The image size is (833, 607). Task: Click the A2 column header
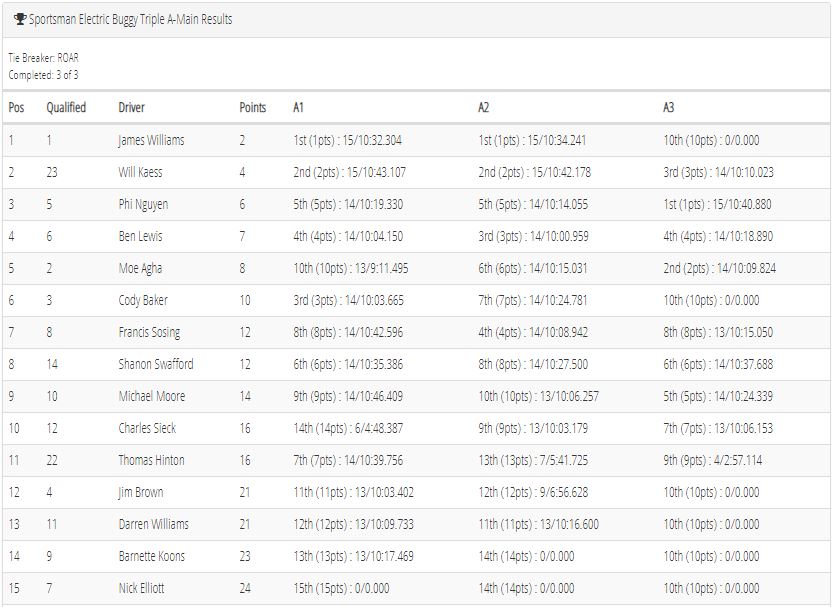pos(483,107)
